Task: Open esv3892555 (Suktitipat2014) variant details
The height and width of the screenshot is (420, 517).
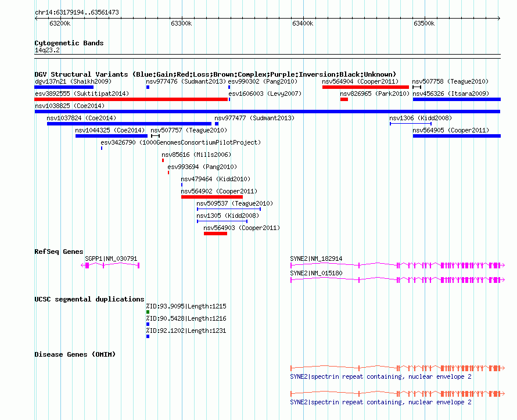Action: coord(82,94)
